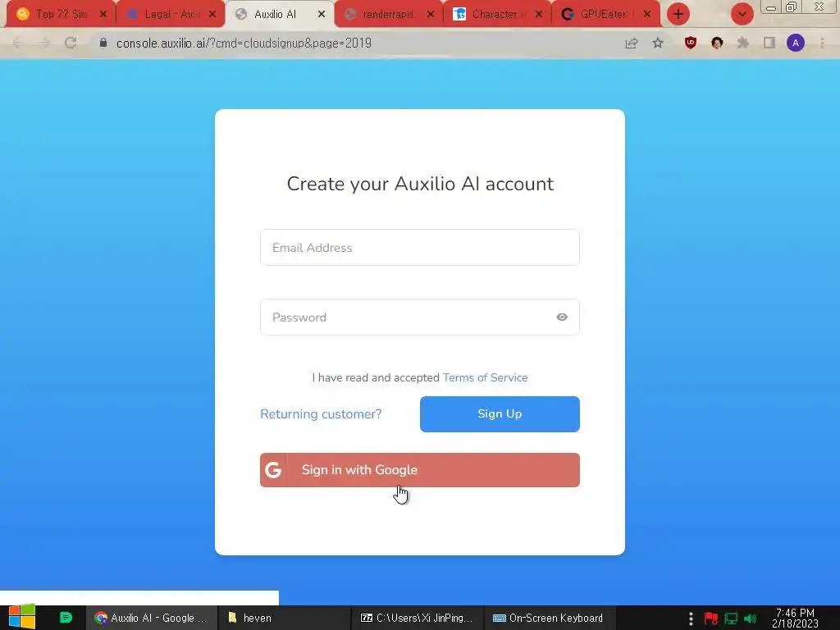840x630 pixels.
Task: Open the Windows Start button
Action: point(22,617)
